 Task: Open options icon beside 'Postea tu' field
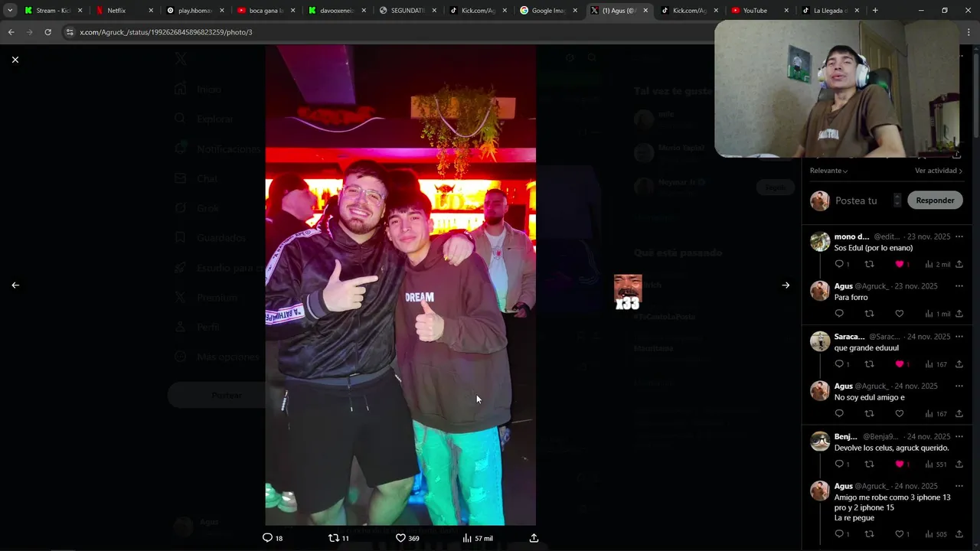coord(897,201)
